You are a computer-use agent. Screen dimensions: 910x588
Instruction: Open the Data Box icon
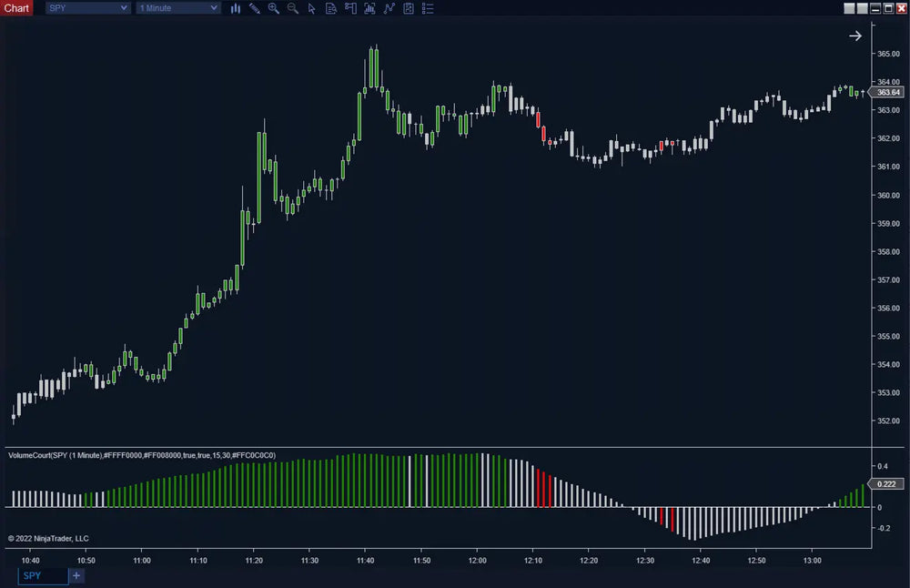(331, 8)
